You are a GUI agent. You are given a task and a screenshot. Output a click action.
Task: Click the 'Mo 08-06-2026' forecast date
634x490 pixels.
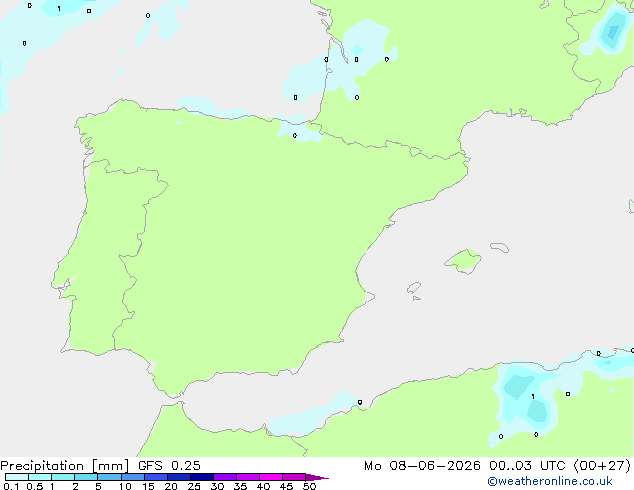point(422,466)
